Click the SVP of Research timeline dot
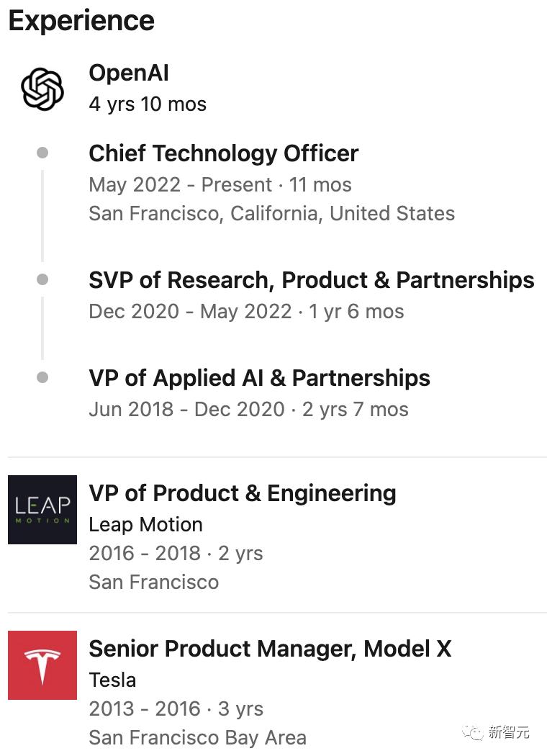547x756 pixels. point(42,279)
